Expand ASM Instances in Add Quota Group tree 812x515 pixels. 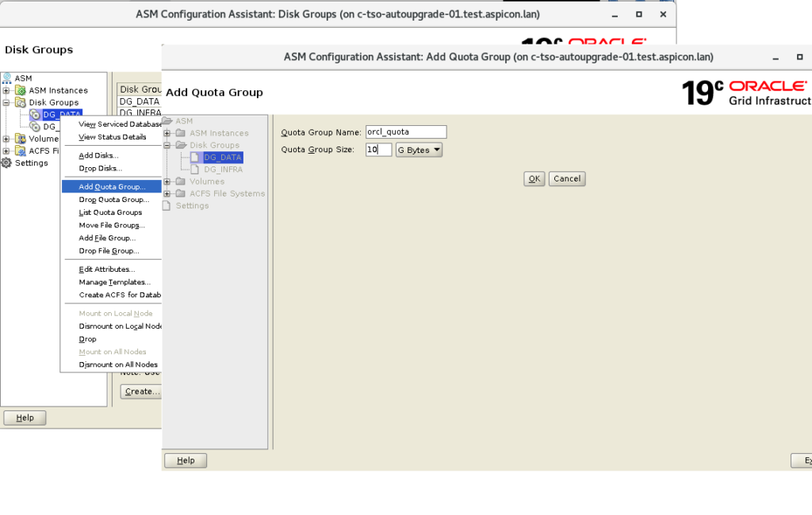click(x=167, y=133)
